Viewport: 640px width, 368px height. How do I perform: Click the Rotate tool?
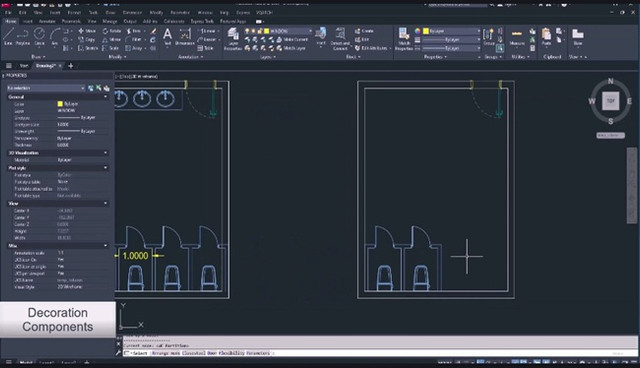[112, 31]
